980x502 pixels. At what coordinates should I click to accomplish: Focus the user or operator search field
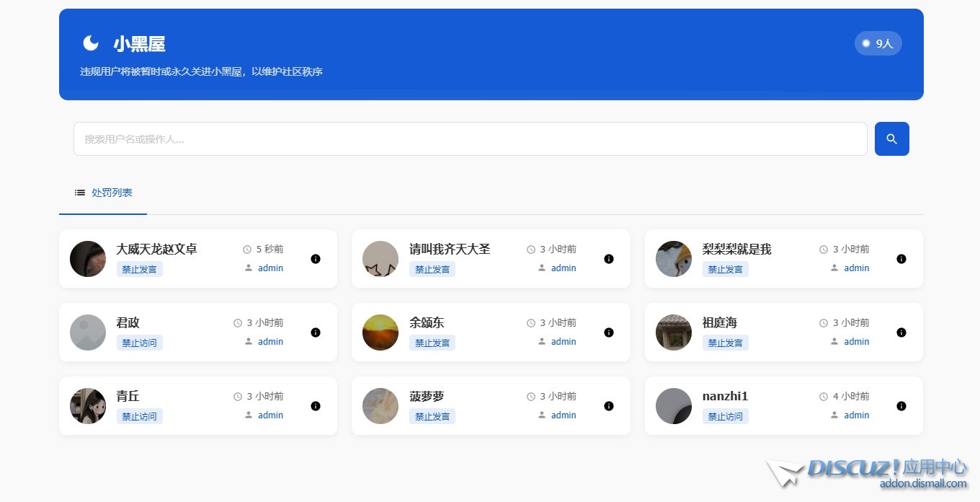pos(470,138)
